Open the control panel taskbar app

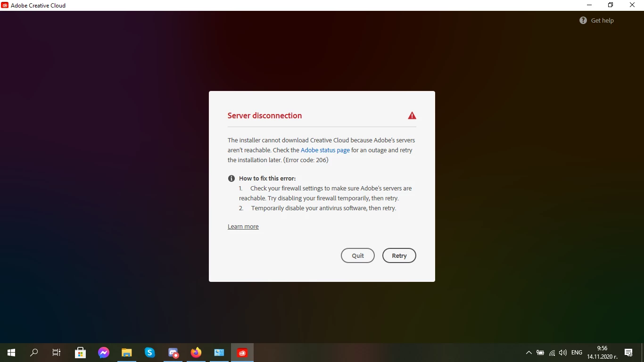tap(219, 353)
